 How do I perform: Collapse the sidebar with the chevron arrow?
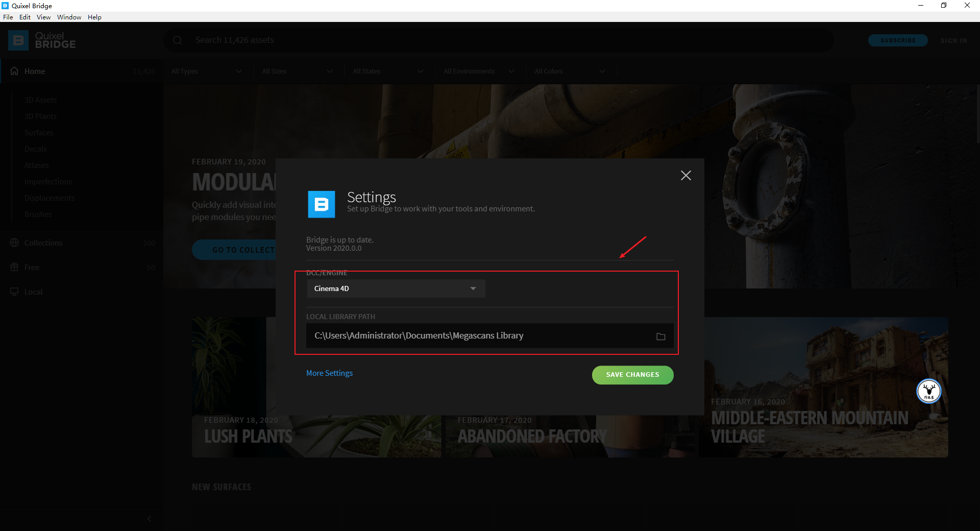pyautogui.click(x=149, y=519)
